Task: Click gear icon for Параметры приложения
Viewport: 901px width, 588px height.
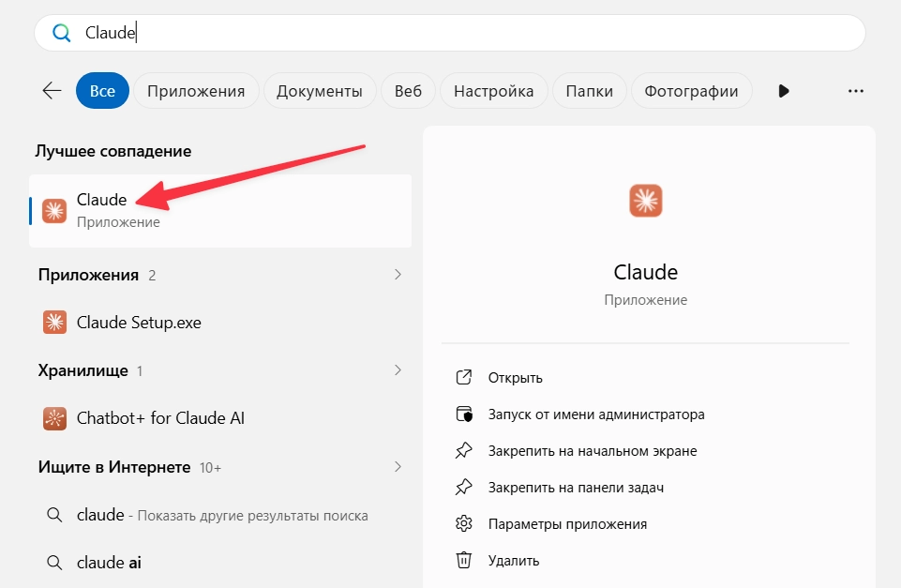Action: 464,523
